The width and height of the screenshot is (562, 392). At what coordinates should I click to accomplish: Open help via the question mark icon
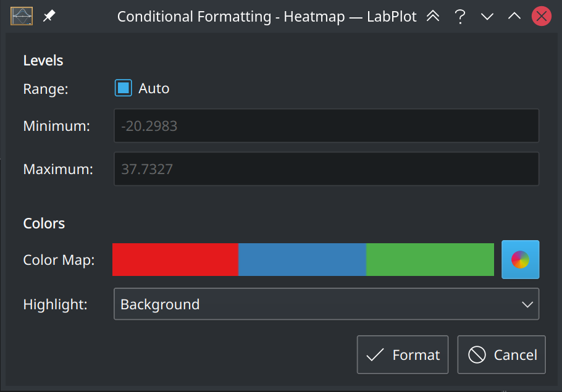point(459,16)
